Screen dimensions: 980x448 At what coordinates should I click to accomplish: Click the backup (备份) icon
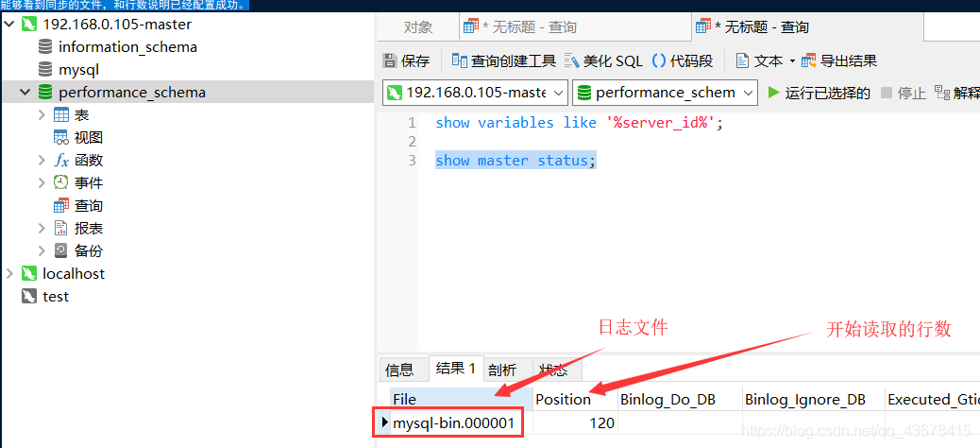(x=61, y=250)
